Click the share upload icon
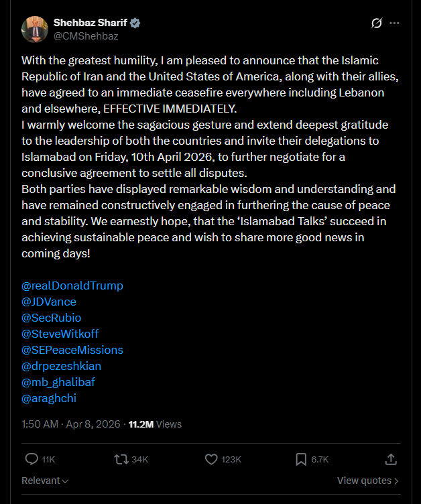The height and width of the screenshot is (504, 421). [x=391, y=459]
